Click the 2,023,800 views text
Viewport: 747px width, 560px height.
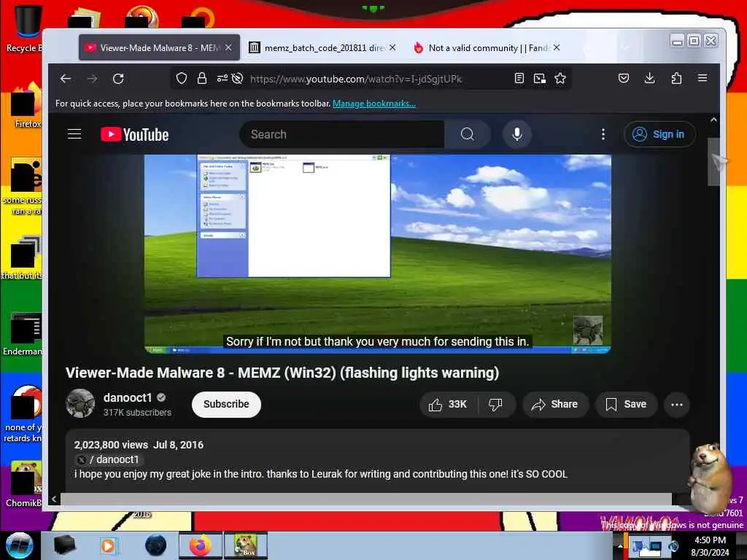(x=111, y=445)
